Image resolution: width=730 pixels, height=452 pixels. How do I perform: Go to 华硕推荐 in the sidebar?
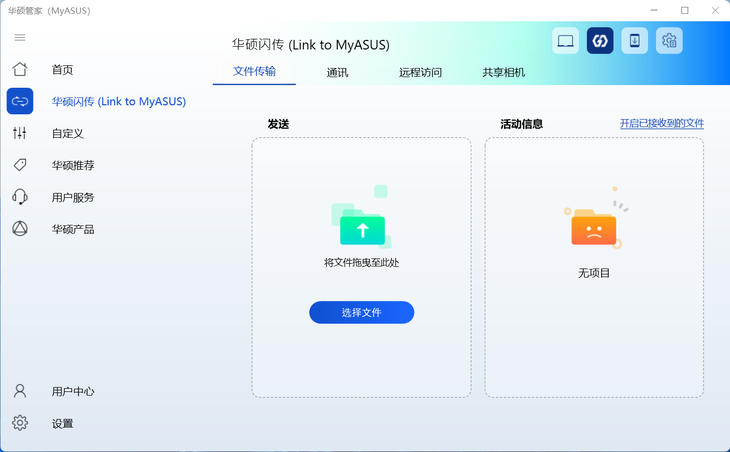coord(73,165)
